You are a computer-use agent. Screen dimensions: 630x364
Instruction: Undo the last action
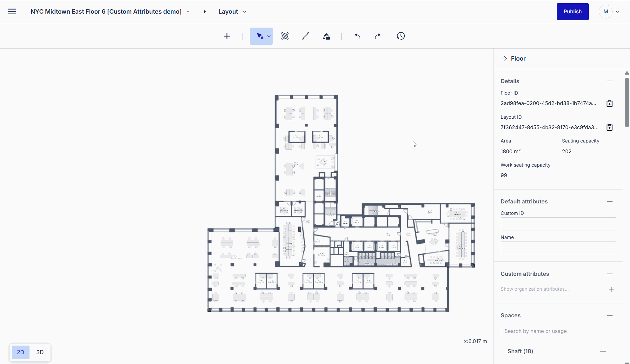357,36
